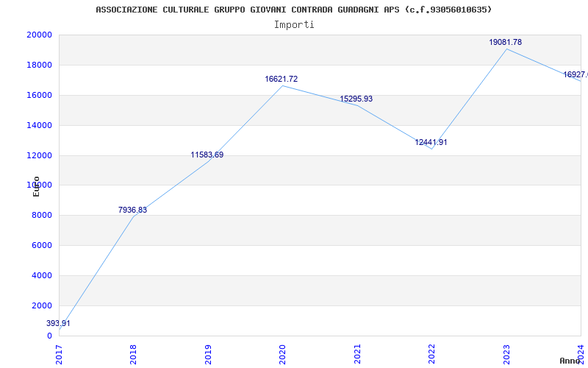
Task: Select the data label 7936.83
Action: coord(133,210)
